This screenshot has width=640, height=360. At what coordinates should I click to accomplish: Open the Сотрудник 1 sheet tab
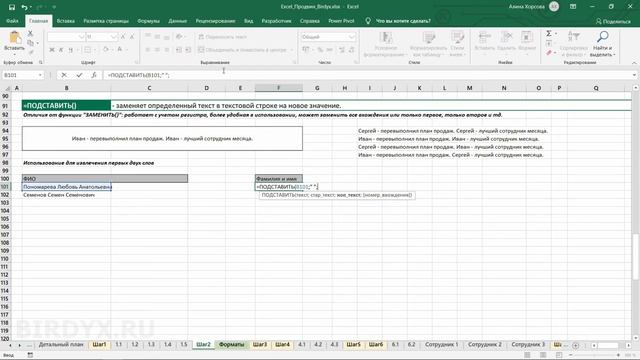click(x=442, y=344)
